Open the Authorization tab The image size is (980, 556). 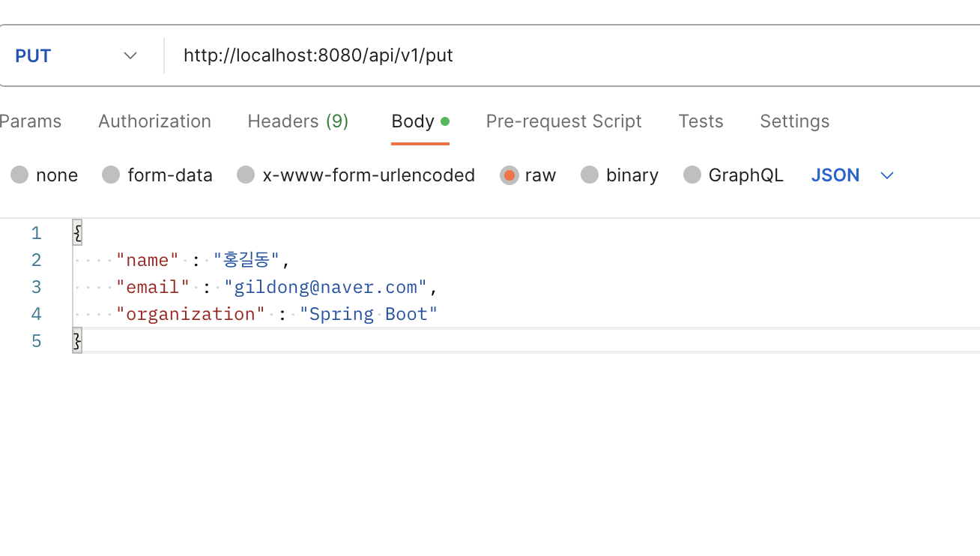(154, 121)
